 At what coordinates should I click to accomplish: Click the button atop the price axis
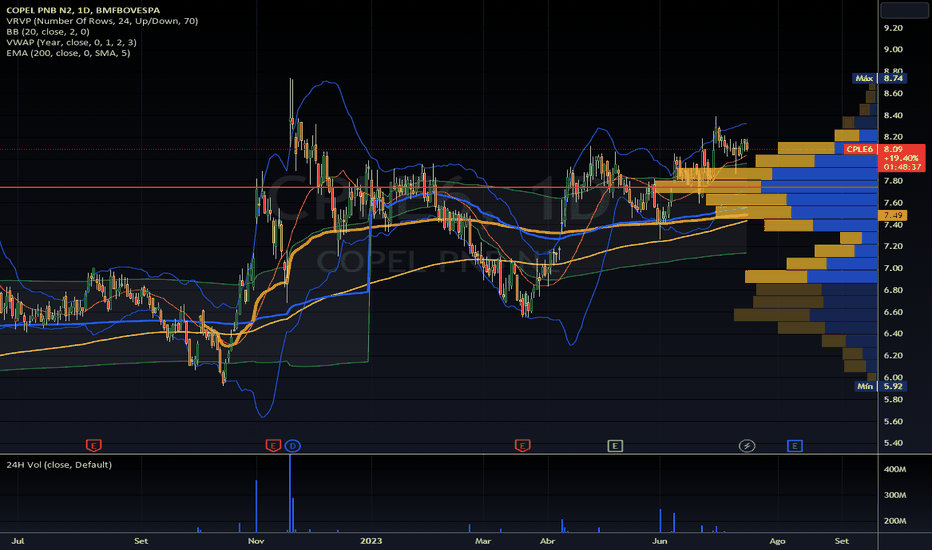pyautogui.click(x=903, y=10)
